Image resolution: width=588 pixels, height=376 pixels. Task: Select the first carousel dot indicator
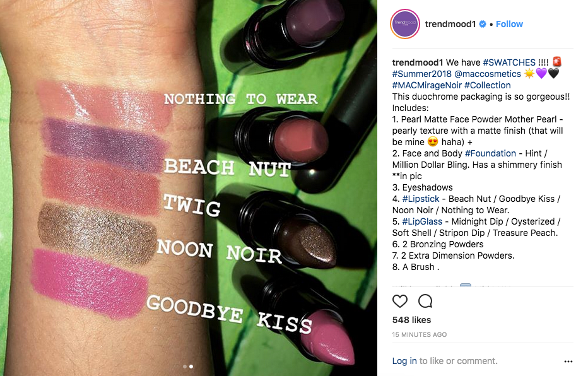(184, 367)
